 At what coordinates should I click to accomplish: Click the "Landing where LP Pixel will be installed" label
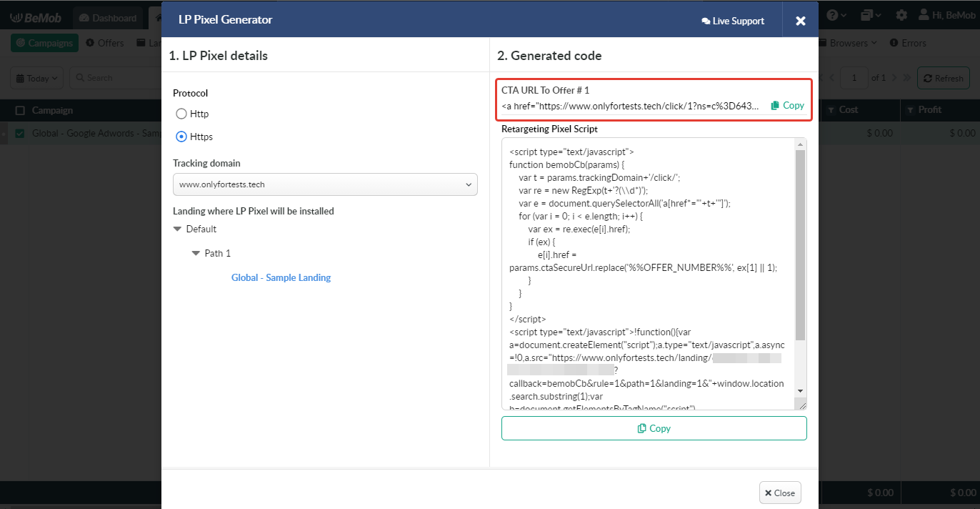pos(254,211)
